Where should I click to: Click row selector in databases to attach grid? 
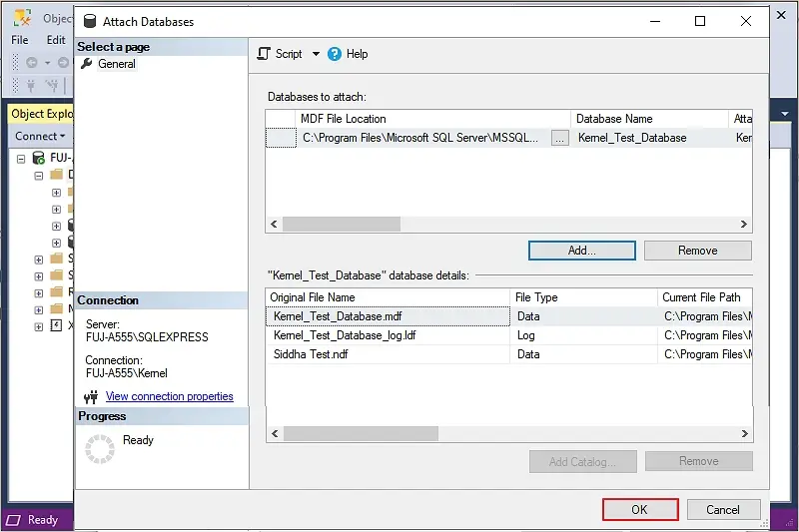[281, 138]
